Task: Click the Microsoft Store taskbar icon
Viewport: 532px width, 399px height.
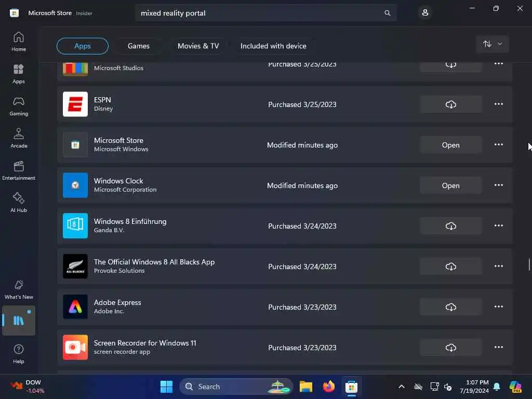Action: [x=352, y=387]
